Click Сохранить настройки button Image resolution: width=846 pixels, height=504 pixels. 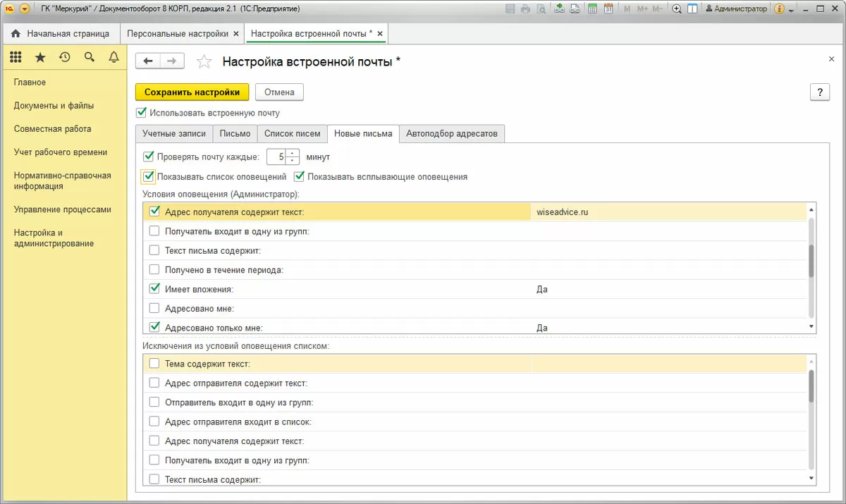(x=192, y=92)
